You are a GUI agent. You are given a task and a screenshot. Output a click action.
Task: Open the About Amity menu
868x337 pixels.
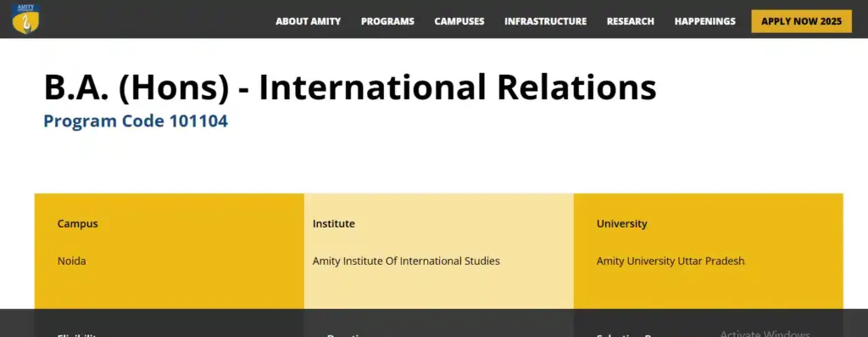coord(309,21)
